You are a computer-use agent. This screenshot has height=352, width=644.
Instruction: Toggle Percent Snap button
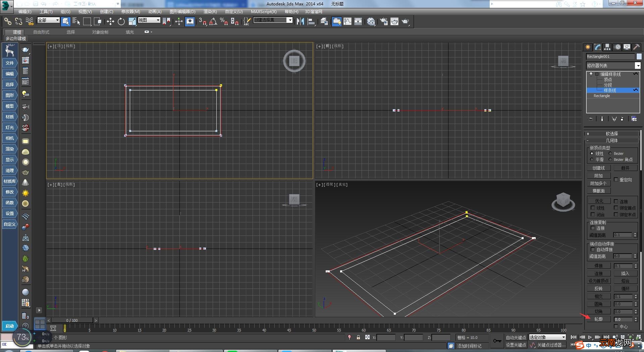click(x=224, y=21)
